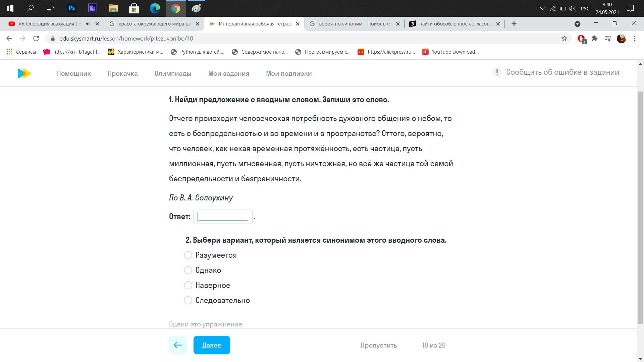The image size is (644, 362).
Task: Click the media control icon in toolbar
Action: 608,39
